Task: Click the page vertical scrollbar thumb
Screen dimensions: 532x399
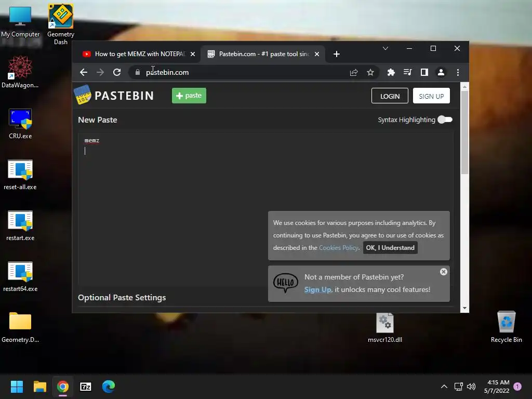Action: coord(464,132)
